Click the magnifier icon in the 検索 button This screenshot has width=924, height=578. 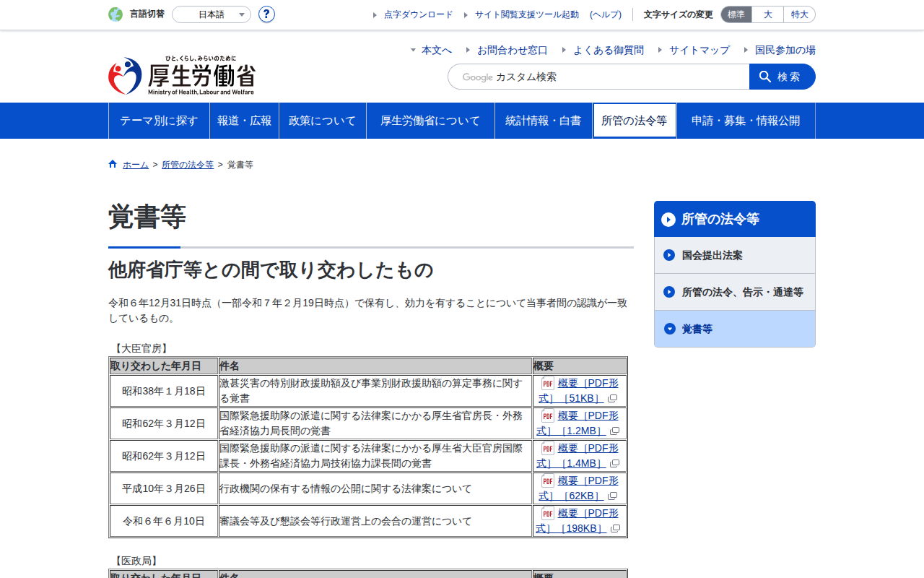(765, 77)
